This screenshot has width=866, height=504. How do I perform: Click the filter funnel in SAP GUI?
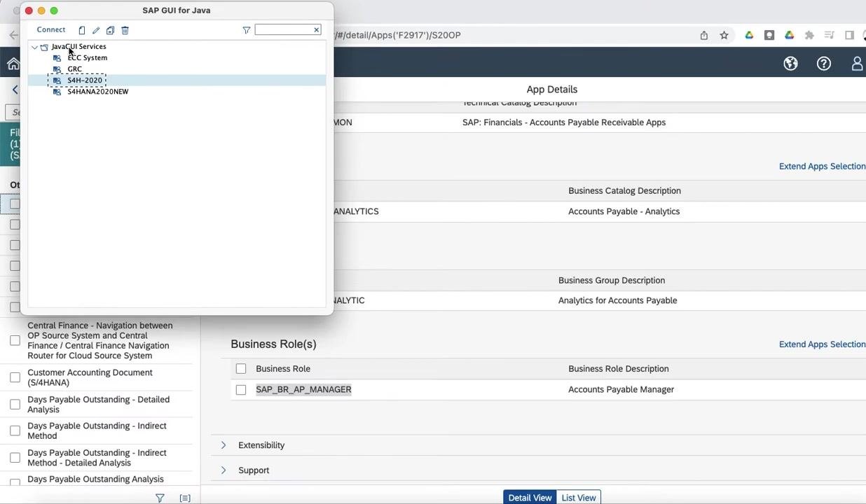coord(247,30)
